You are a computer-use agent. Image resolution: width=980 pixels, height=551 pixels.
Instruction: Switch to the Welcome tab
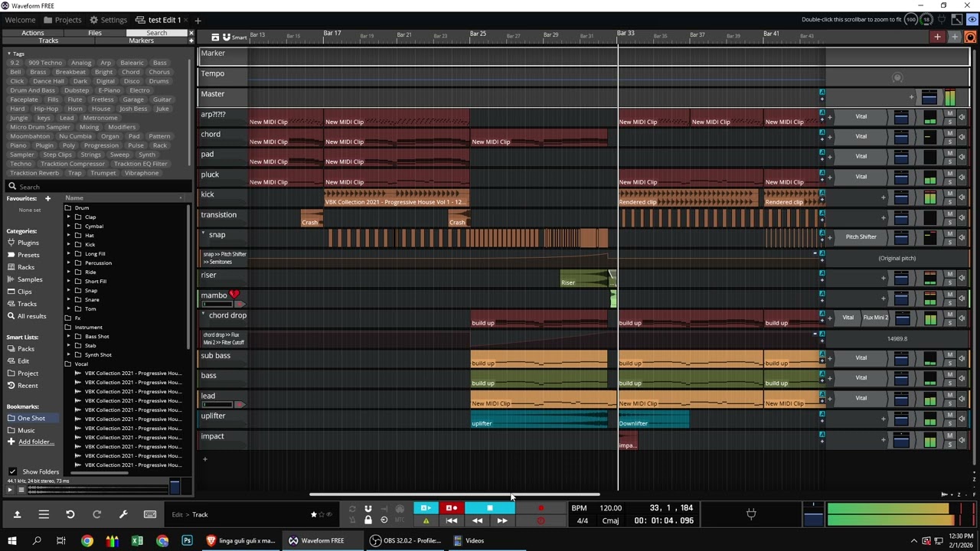tap(20, 20)
